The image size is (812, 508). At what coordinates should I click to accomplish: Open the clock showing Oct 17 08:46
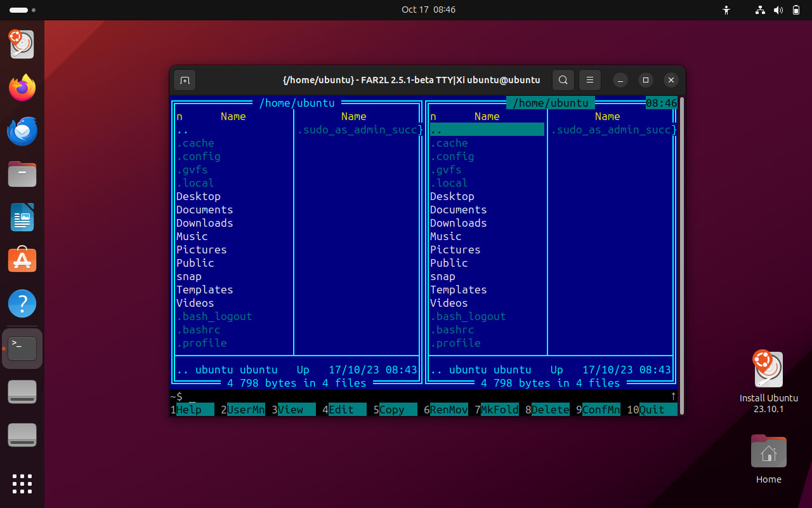[x=428, y=10]
